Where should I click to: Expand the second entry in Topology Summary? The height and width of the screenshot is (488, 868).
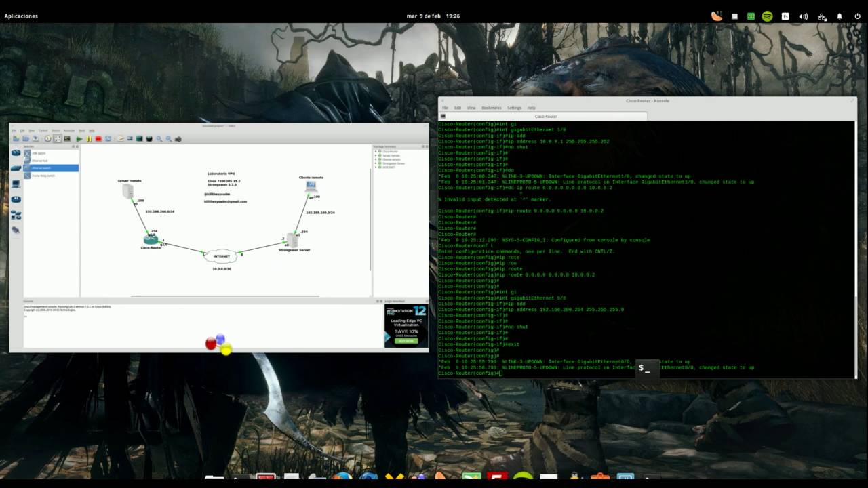click(x=376, y=155)
